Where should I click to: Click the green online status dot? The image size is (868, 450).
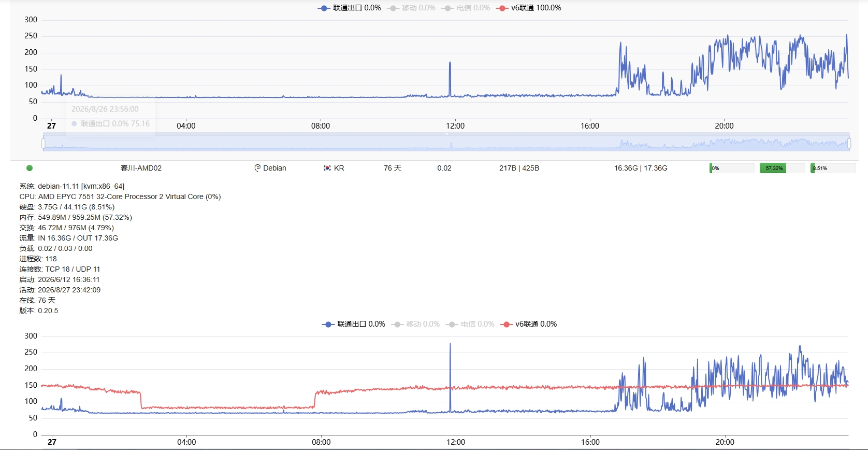(x=30, y=168)
